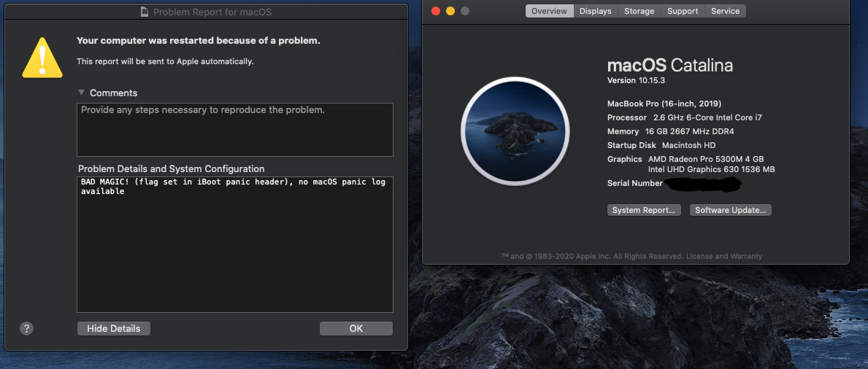The image size is (868, 369).
Task: Open the Support tab
Action: click(x=683, y=11)
